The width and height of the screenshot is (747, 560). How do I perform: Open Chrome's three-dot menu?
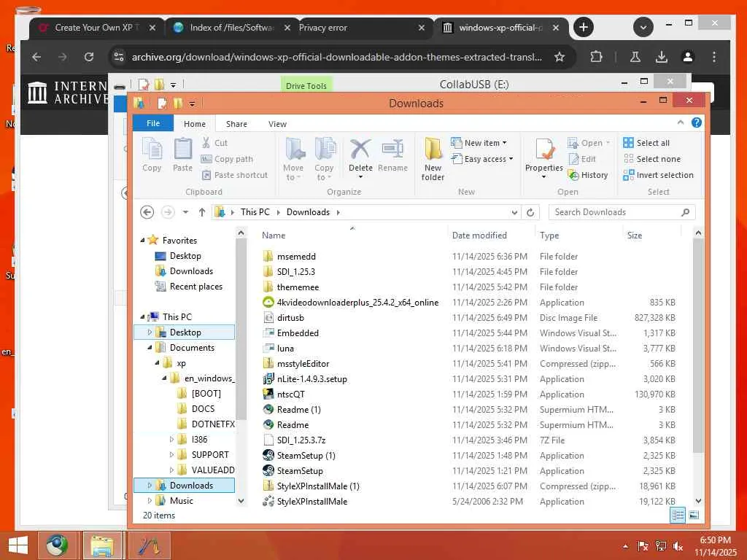click(713, 57)
